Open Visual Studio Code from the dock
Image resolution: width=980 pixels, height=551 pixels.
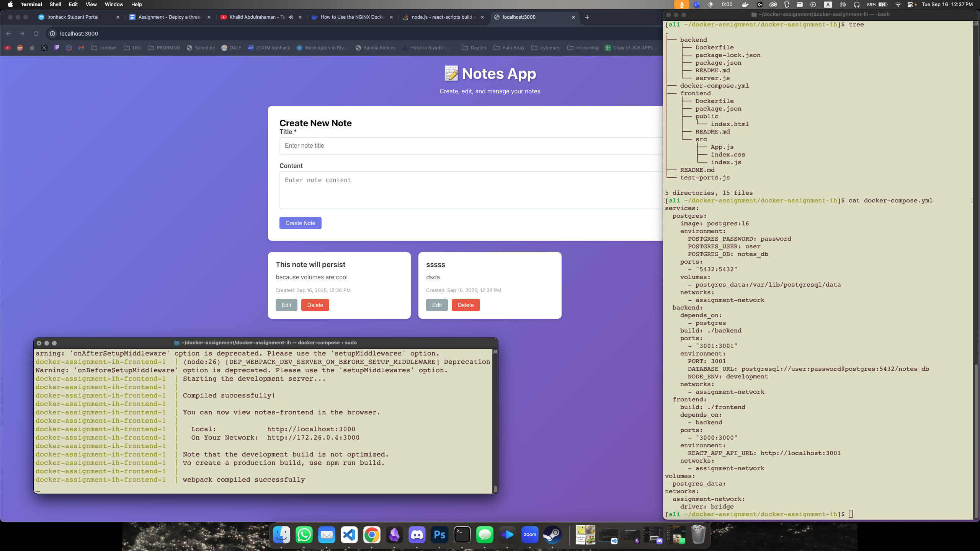[349, 535]
